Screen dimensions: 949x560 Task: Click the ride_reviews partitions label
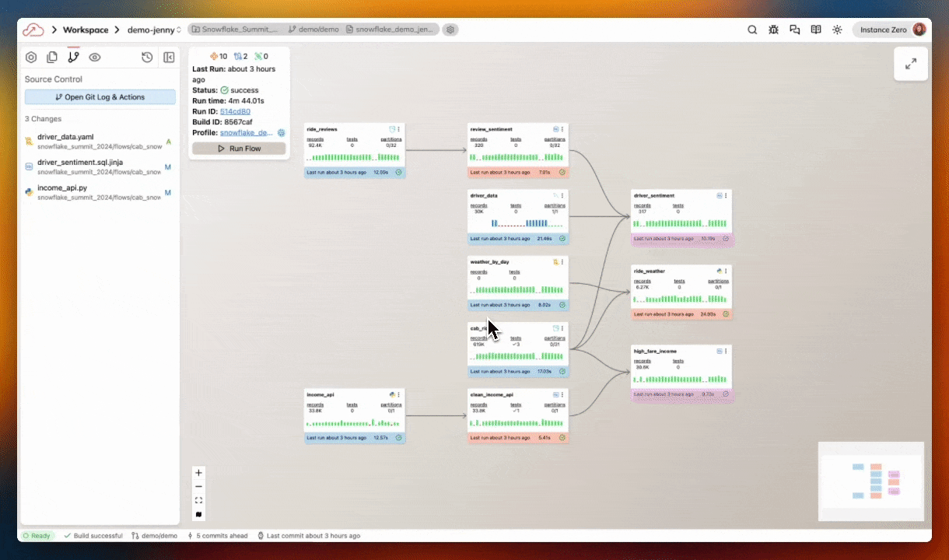391,139
